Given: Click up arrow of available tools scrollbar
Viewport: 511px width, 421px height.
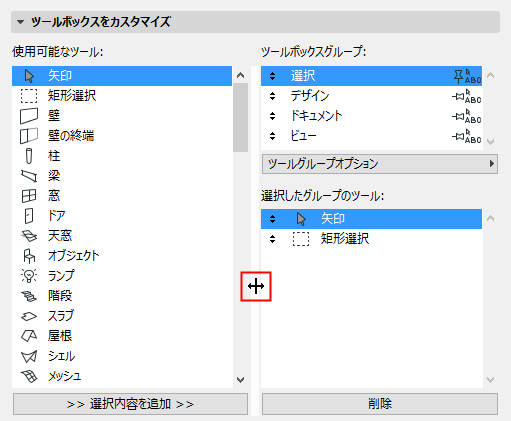Looking at the screenshot, I should (x=240, y=75).
